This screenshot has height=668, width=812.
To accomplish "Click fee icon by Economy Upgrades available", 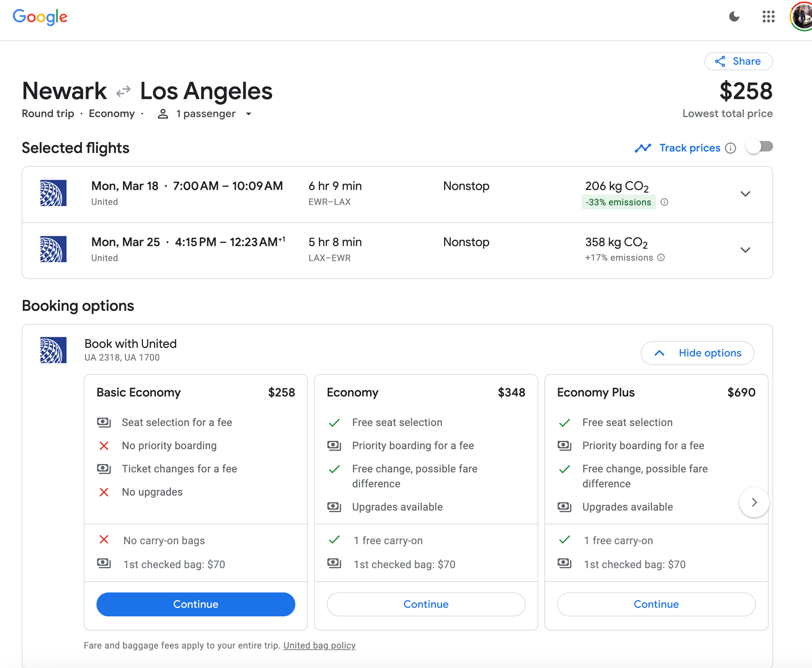I will coord(334,507).
